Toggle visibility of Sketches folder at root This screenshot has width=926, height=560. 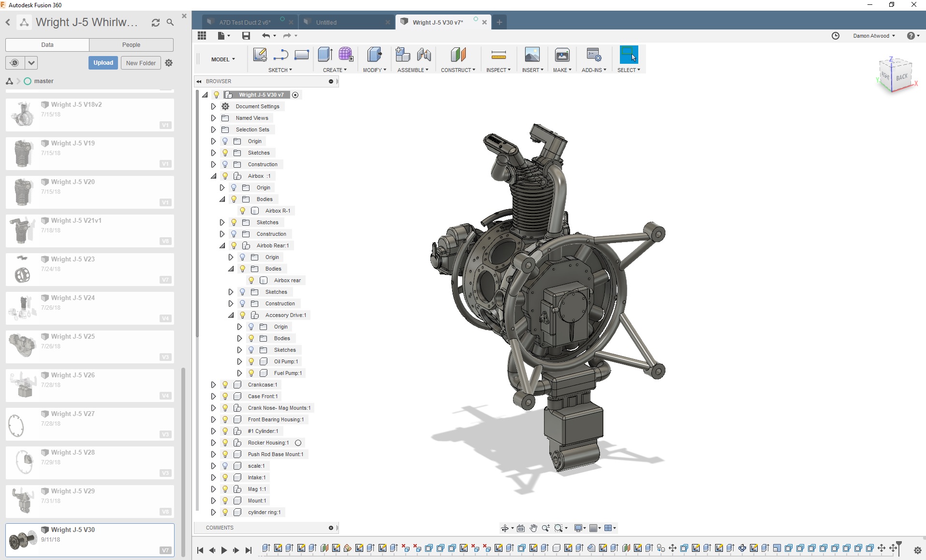pyautogui.click(x=225, y=153)
